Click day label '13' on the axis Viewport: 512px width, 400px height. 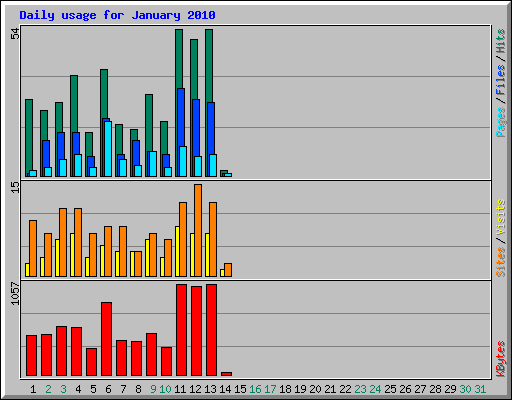210,389
